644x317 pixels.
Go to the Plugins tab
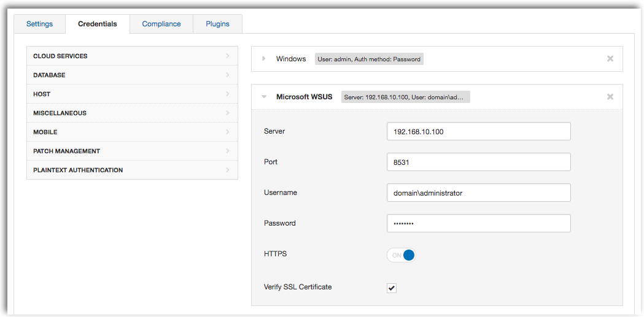(218, 24)
